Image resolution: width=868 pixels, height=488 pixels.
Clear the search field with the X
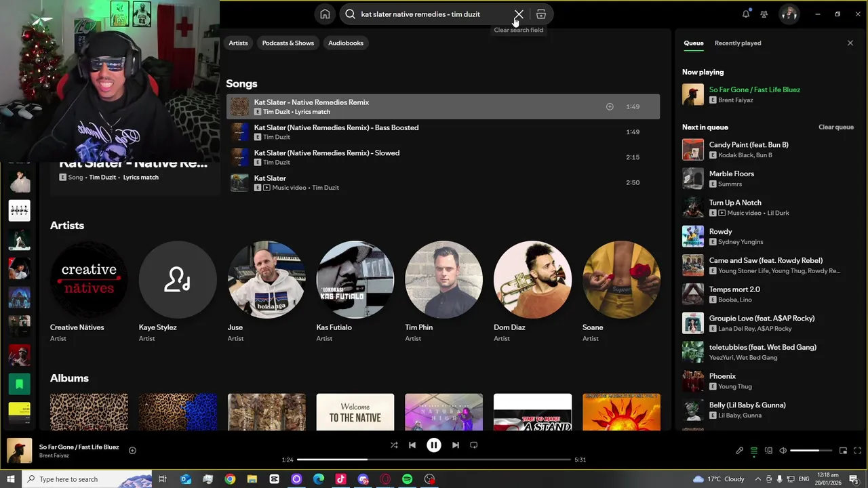519,14
